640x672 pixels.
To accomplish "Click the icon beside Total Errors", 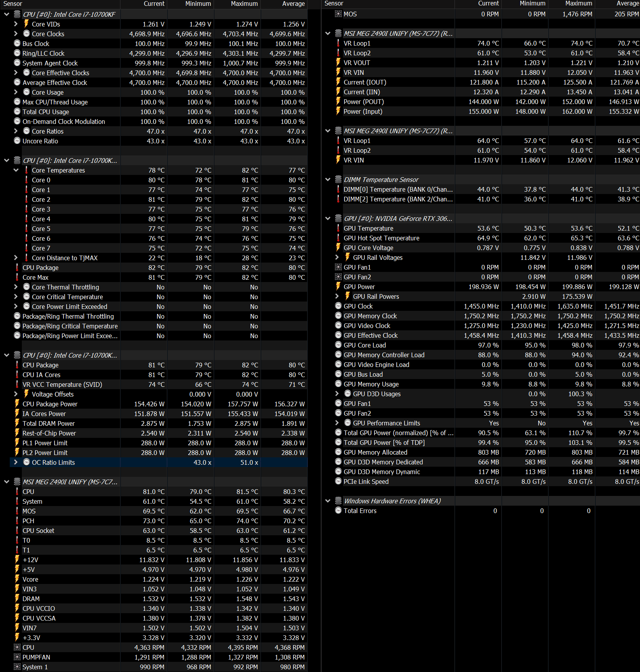I will click(338, 510).
